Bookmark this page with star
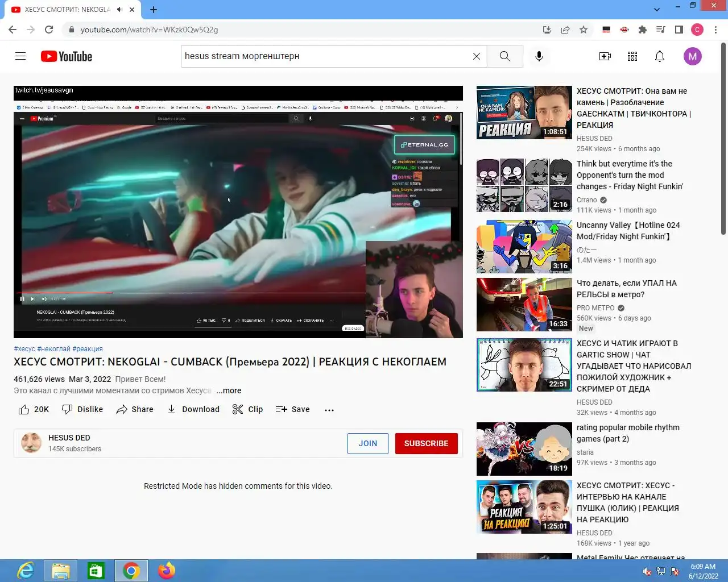 (x=584, y=30)
